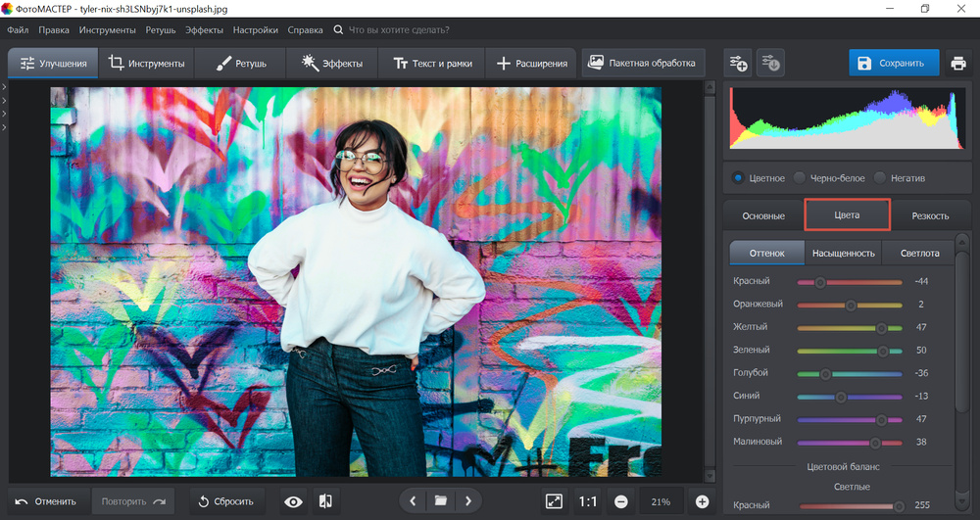Open the Эффекты menu in menu bar
This screenshot has height=520, width=980.
point(204,30)
